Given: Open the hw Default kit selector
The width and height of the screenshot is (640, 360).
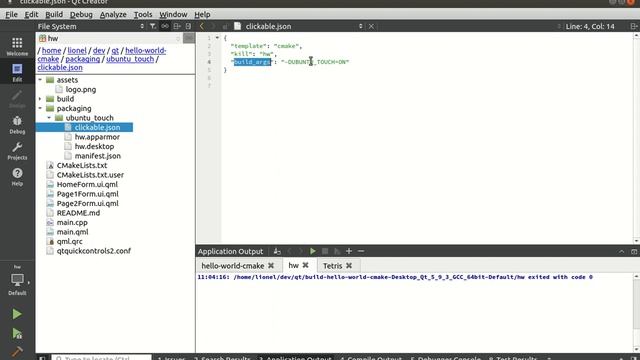Looking at the screenshot, I should (x=17, y=280).
